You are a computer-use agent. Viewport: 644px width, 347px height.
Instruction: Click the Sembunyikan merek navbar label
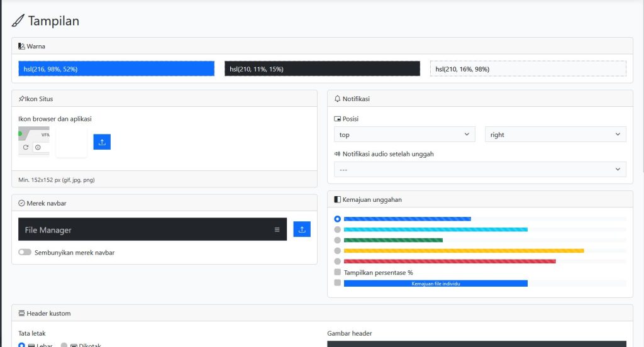tap(74, 253)
